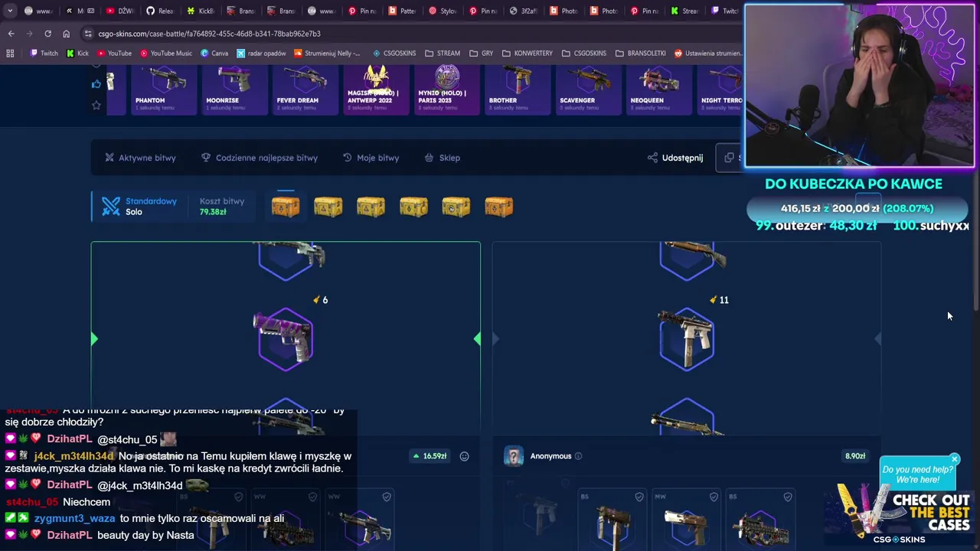This screenshot has width=980, height=551.
Task: Close the 'Do you need help?' chat bubble
Action: click(x=954, y=459)
